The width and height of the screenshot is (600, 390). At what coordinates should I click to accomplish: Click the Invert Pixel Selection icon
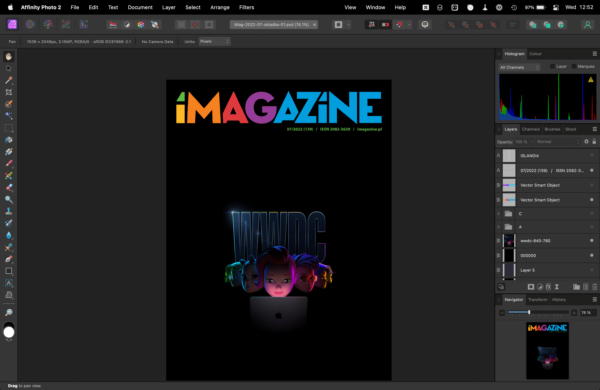pyautogui.click(x=209, y=24)
